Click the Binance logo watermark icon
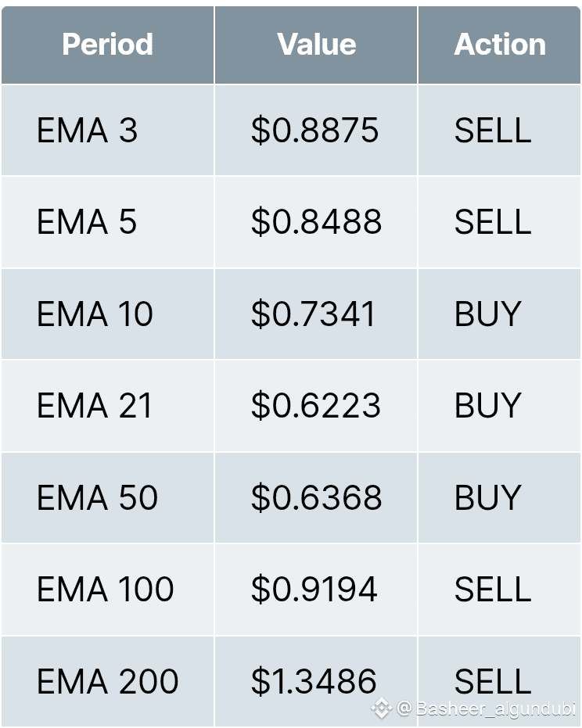The height and width of the screenshot is (728, 582). click(382, 708)
